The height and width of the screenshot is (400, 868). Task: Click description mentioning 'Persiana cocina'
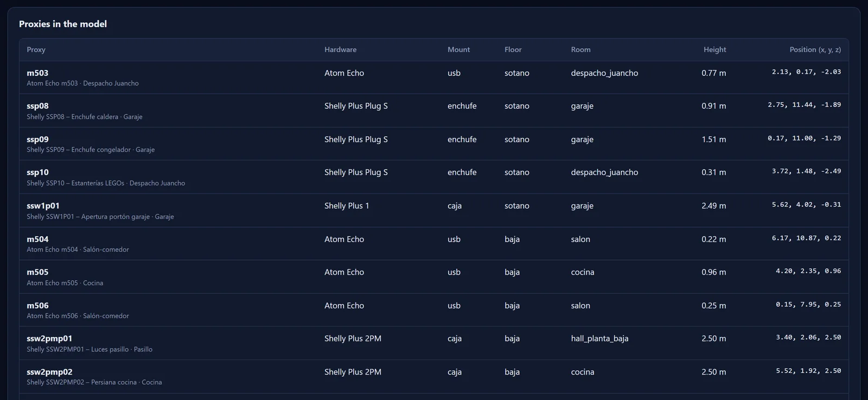pyautogui.click(x=94, y=382)
